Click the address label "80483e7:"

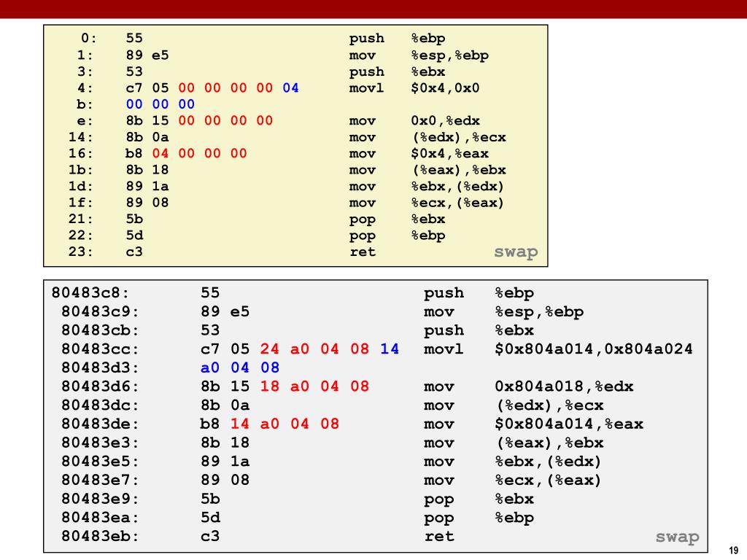pos(100,480)
